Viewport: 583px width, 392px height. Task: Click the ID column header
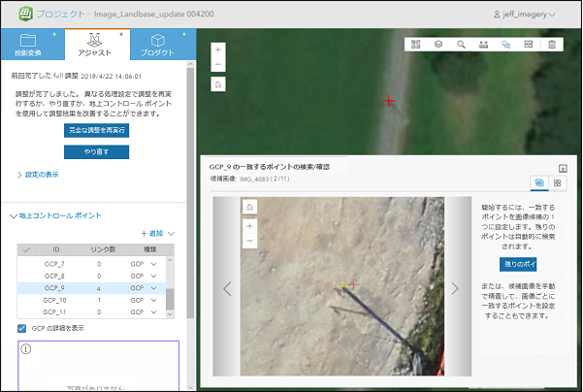point(56,250)
